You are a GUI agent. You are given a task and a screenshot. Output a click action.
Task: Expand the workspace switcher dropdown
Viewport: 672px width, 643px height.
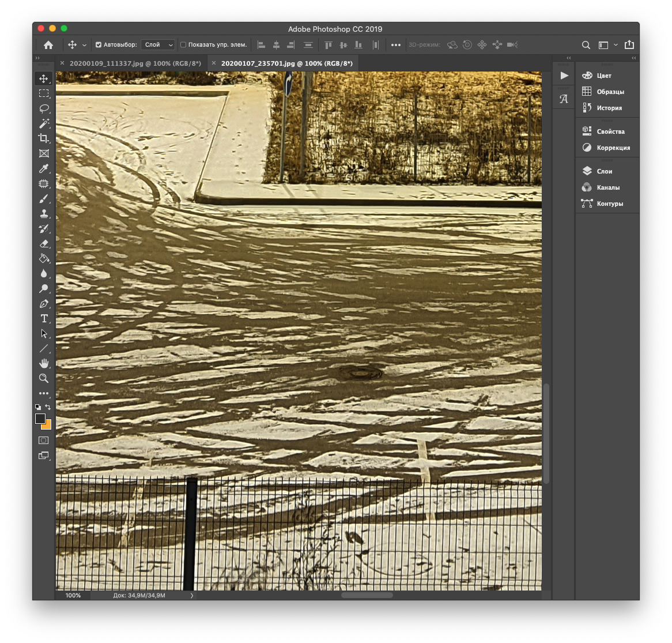point(607,45)
